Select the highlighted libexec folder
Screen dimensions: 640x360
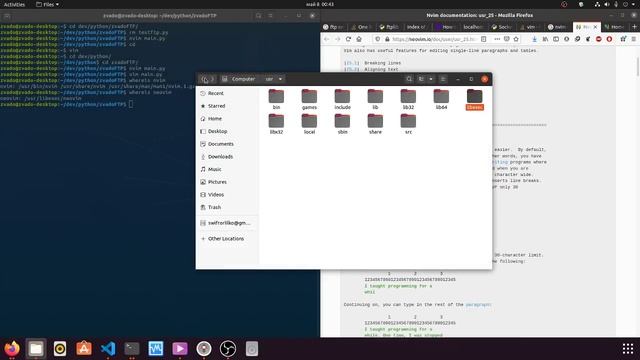click(x=474, y=99)
